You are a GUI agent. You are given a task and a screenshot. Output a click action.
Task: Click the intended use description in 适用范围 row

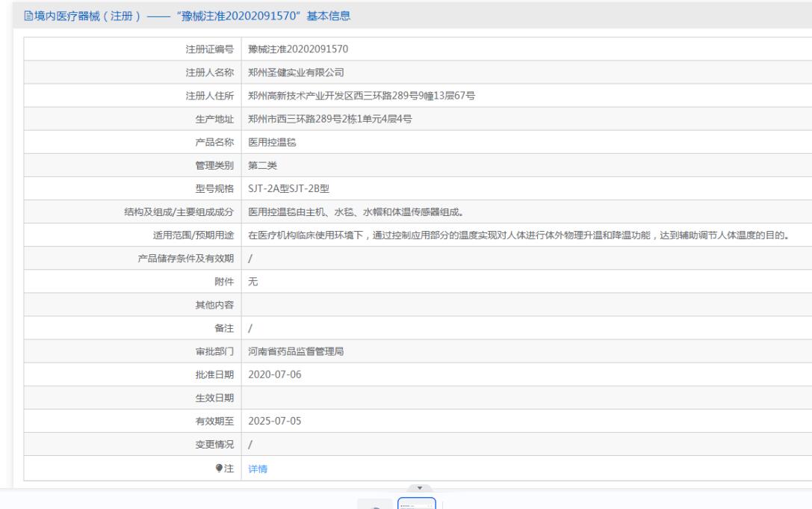(519, 235)
